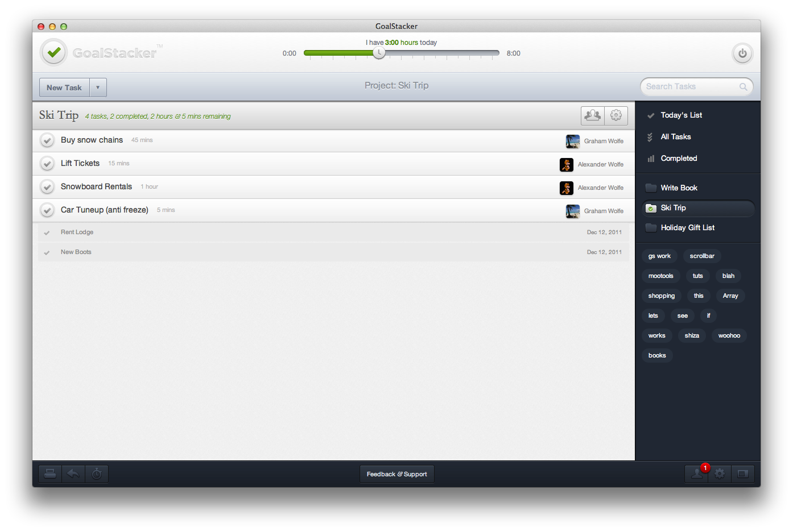Click the "Car Tuneup (anti freeze)" task name
The height and width of the screenshot is (532, 793).
(105, 210)
